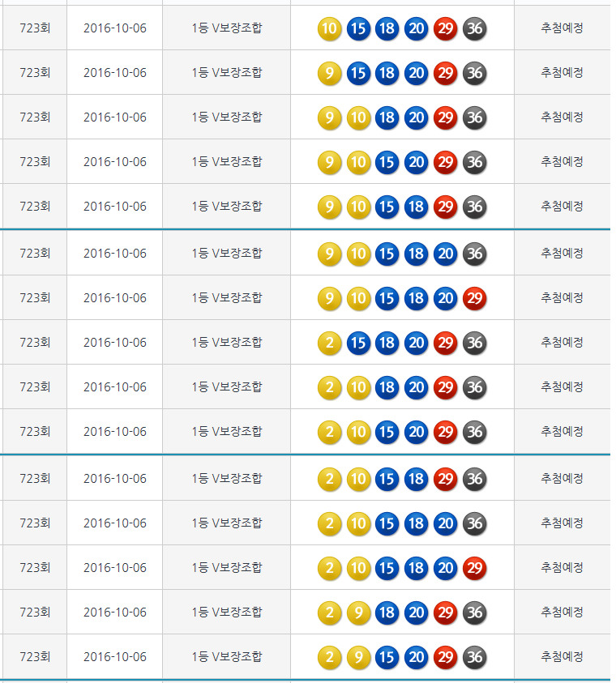Pick blue ball 20 in the sixth row
Viewport: 616px width, 683px height.
click(446, 254)
